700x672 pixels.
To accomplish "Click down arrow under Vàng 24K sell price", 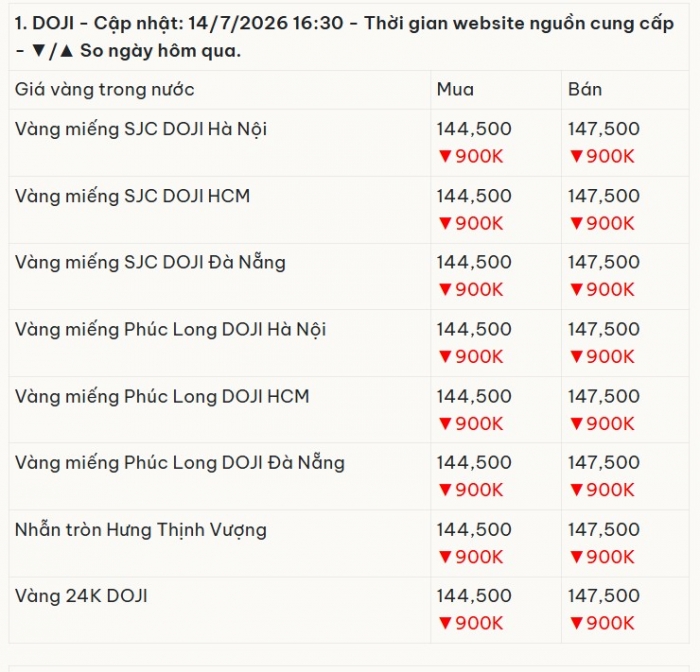I will click(576, 623).
